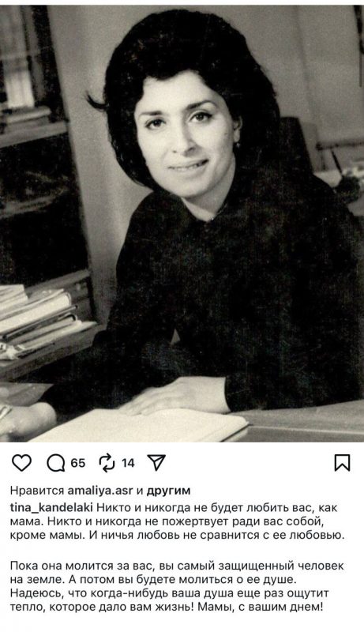Click the caption paragraph starting with "Пока она молится"
364x632 pixels.
[177, 586]
